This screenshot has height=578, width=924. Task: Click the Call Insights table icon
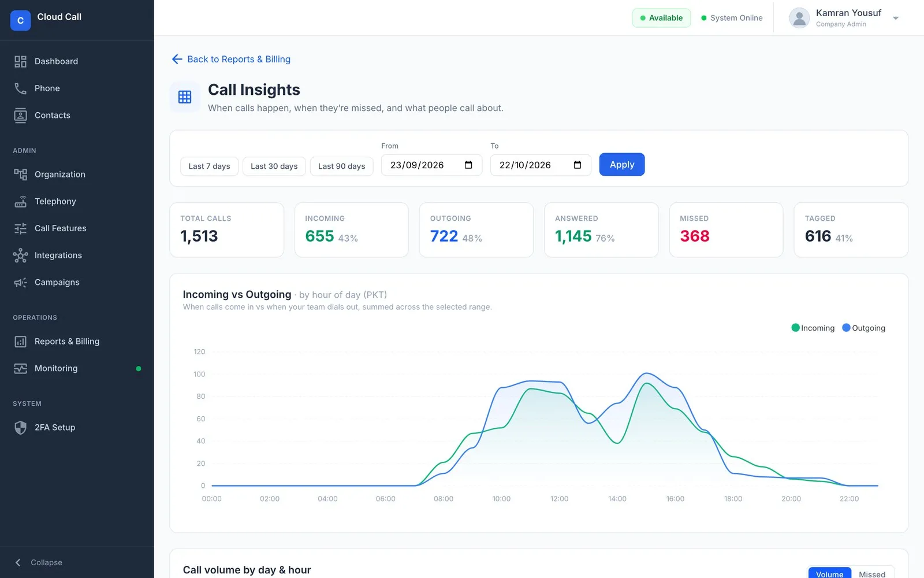(185, 97)
